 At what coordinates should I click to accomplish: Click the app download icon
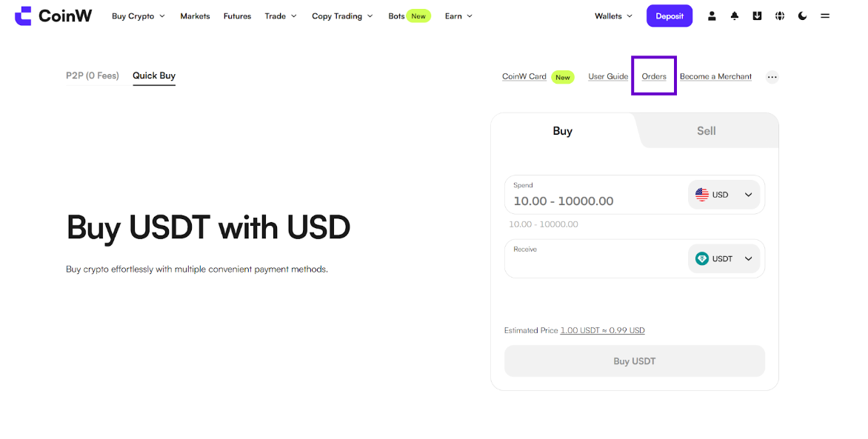pyautogui.click(x=757, y=16)
